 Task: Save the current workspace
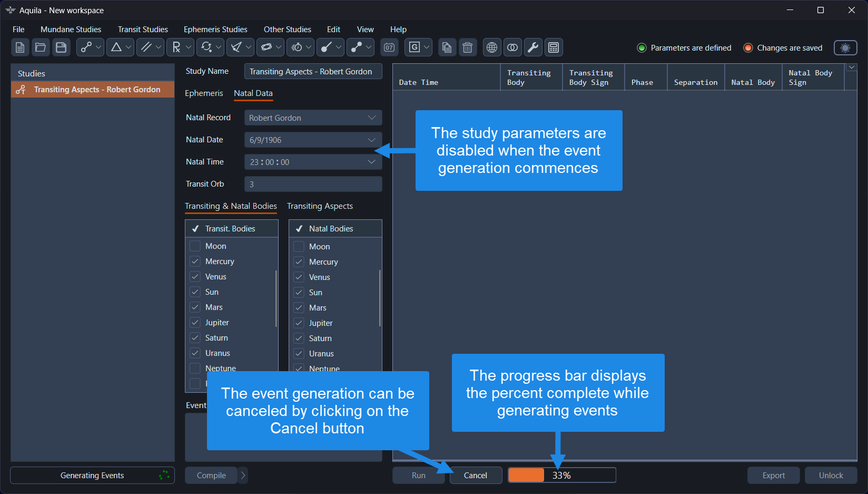pos(61,47)
